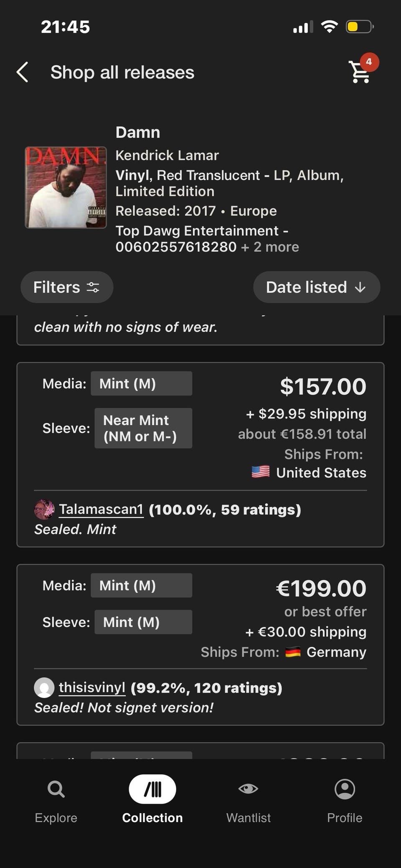This screenshot has height=868, width=401.
Task: Open Talamascan1 seller profile link
Action: (x=101, y=509)
